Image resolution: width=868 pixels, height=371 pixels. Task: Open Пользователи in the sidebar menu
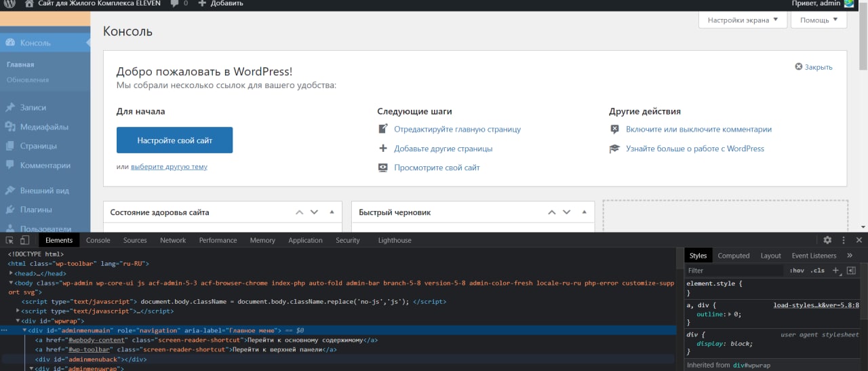point(45,229)
